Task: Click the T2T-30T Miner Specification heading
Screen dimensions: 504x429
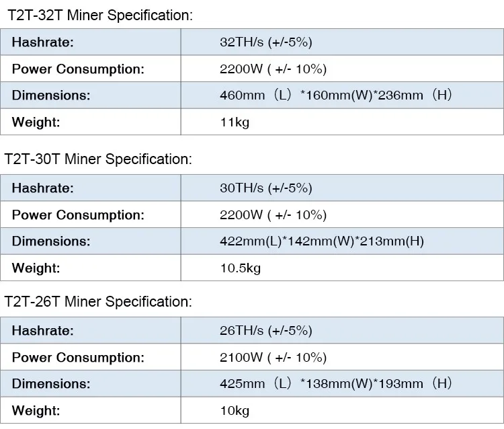Action: (98, 159)
